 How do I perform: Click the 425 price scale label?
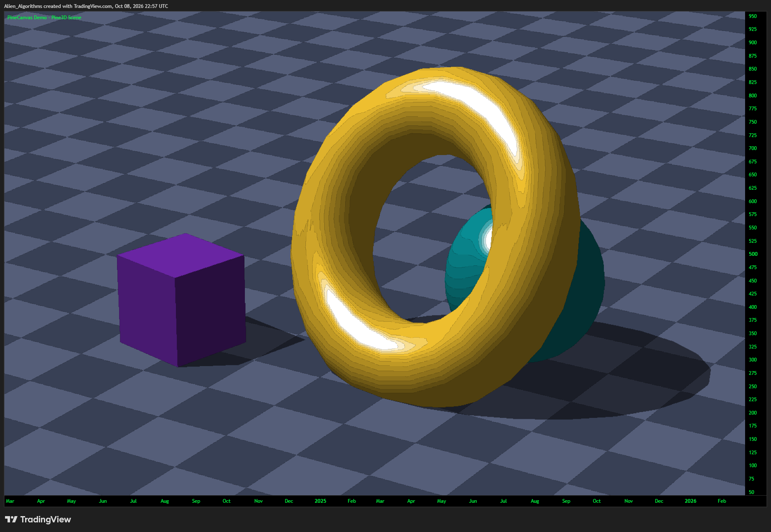[x=753, y=294]
